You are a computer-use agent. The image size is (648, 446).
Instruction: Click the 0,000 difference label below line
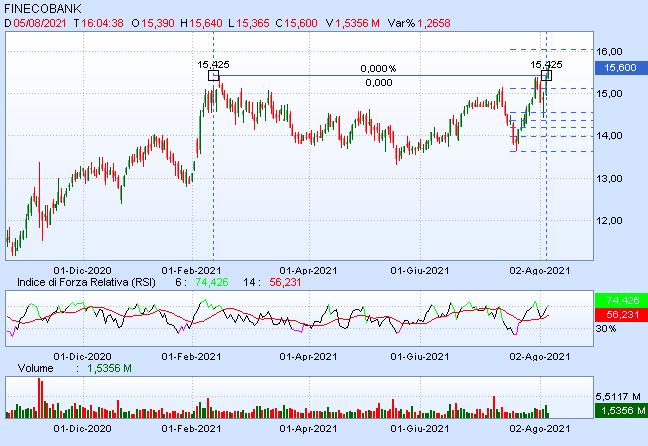[x=379, y=83]
